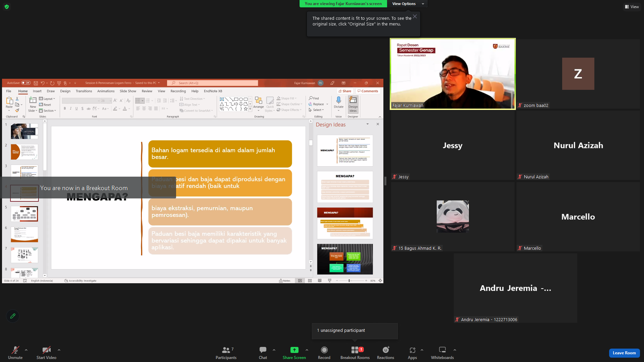Toggle Underline formatting
Viewport: 644px width, 362px height.
[x=76, y=109]
